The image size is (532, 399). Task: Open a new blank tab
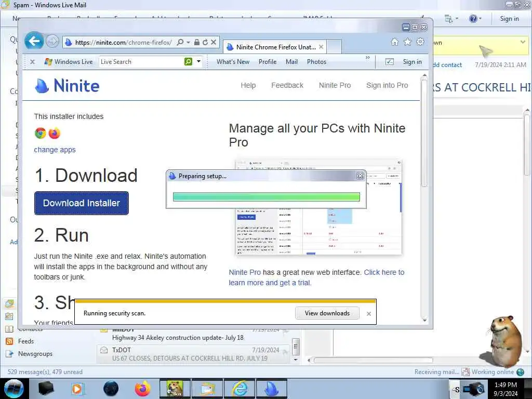click(x=334, y=47)
